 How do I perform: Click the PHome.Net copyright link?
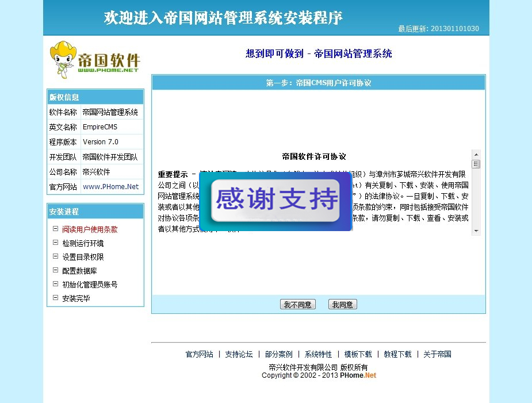[x=358, y=375]
